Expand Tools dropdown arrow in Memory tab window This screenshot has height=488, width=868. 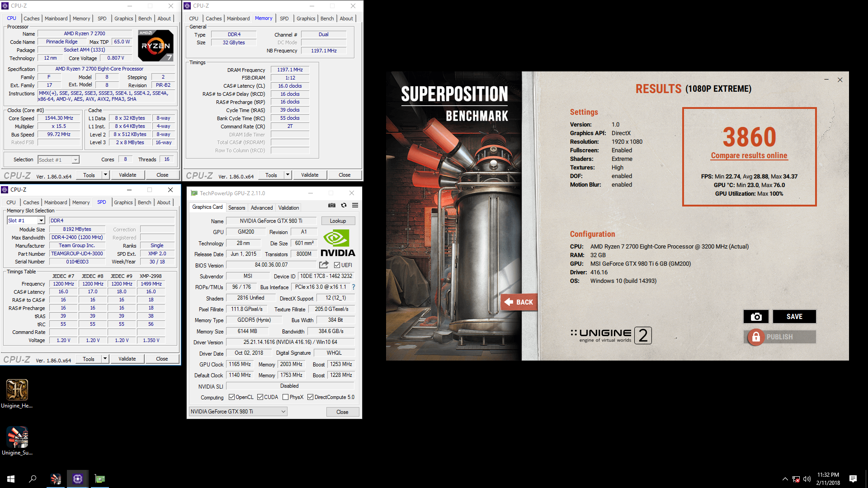coord(288,175)
